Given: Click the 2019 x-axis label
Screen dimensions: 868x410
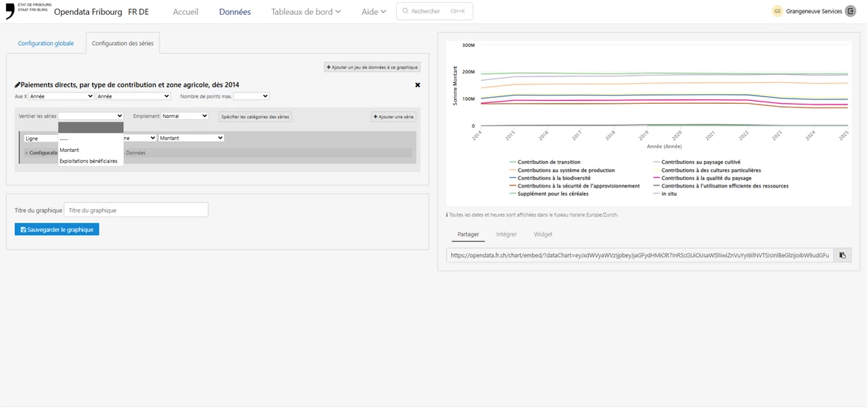Looking at the screenshot, I should [645, 135].
